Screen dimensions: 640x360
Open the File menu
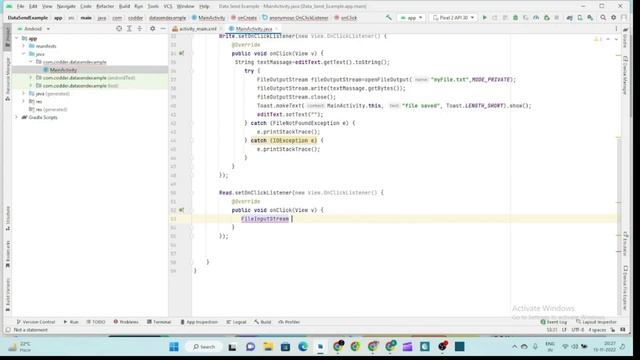[x=20, y=7]
